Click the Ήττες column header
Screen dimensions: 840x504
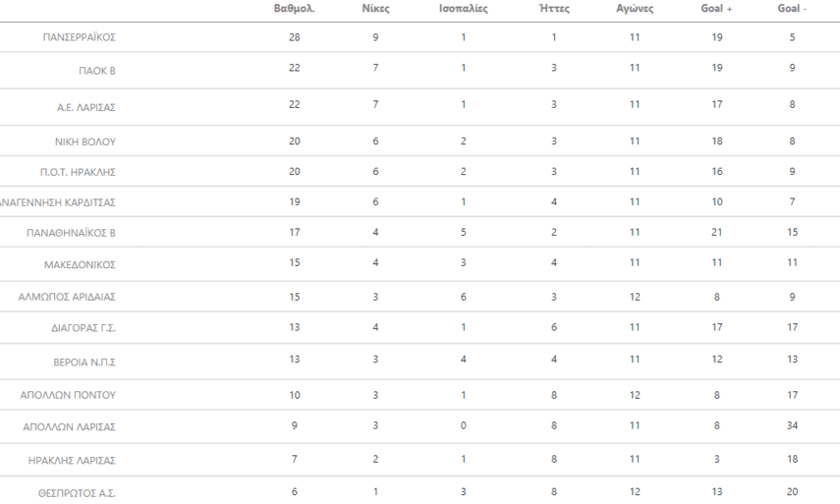[553, 10]
